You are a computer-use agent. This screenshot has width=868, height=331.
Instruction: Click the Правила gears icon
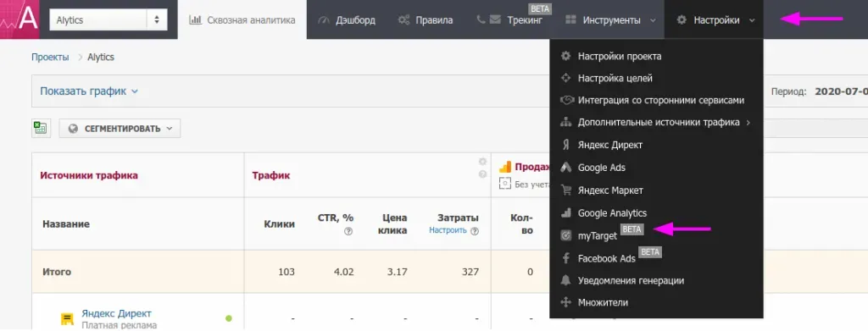pyautogui.click(x=403, y=19)
